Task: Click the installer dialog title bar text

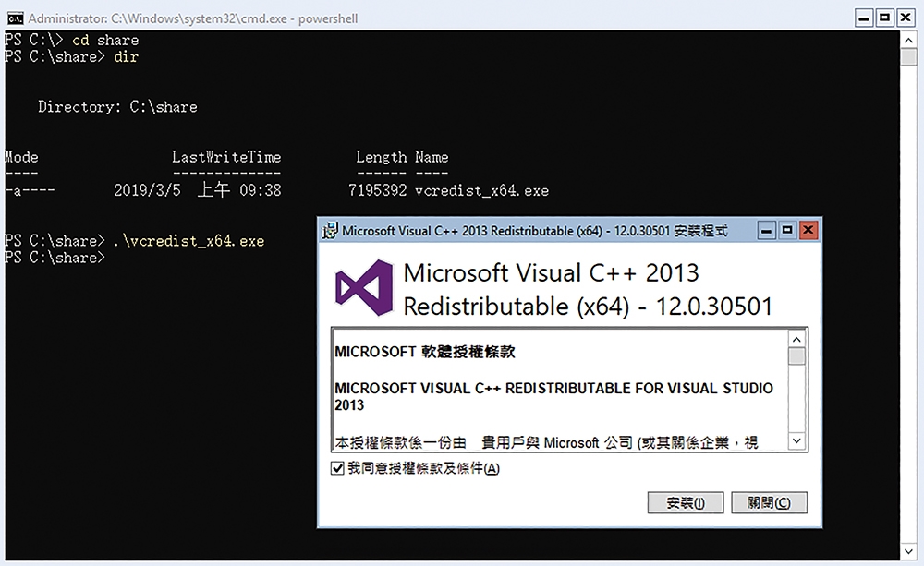Action: [535, 231]
